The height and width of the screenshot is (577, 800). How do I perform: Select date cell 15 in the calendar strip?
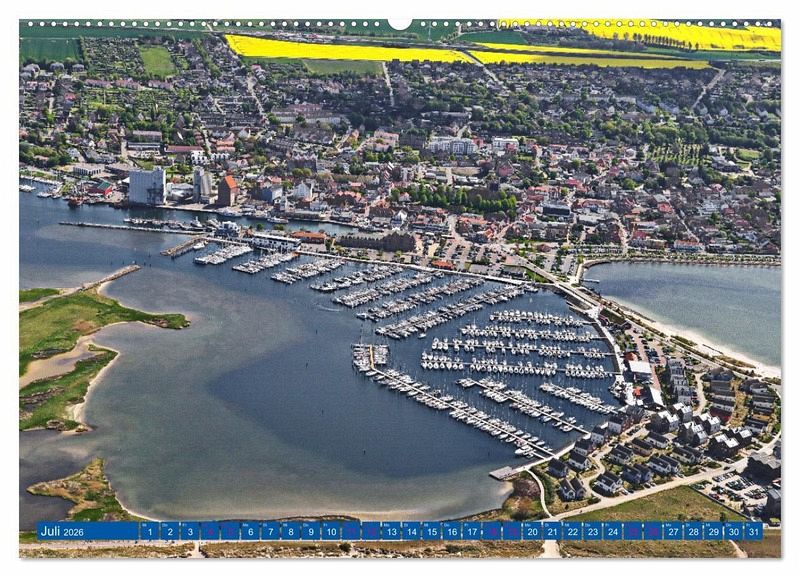pyautogui.click(x=432, y=531)
